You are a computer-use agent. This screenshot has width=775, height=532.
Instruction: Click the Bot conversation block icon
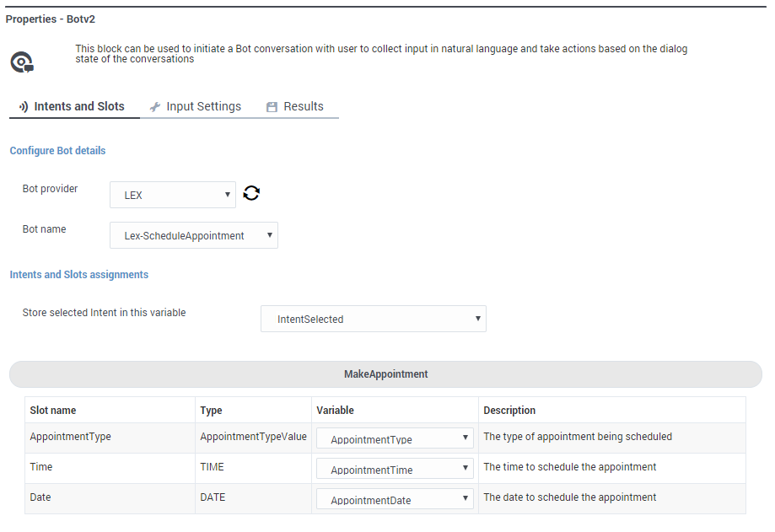(22, 62)
